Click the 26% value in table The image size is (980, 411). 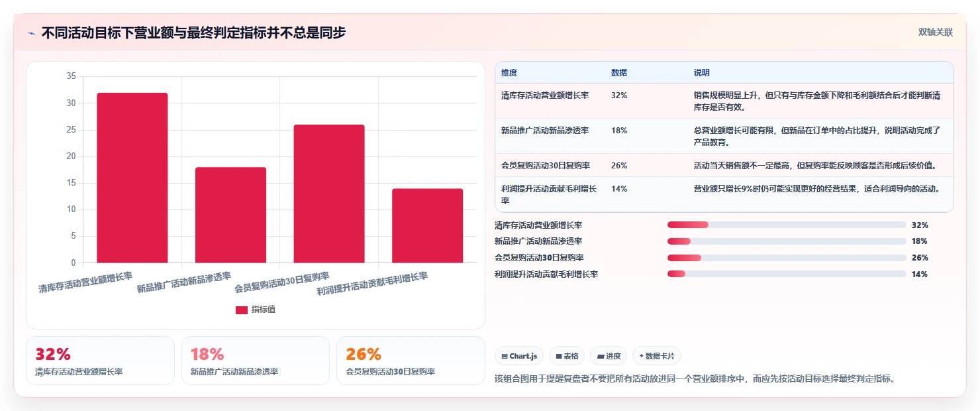pos(619,165)
